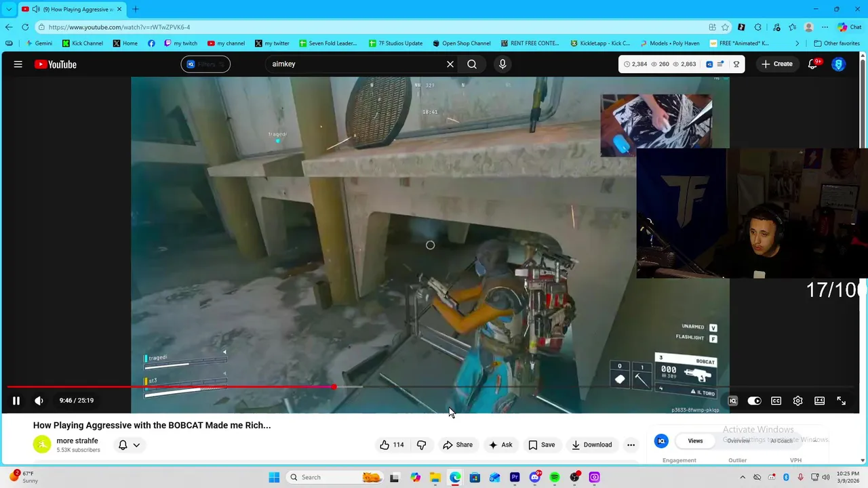This screenshot has height=488, width=868.
Task: Open the more strahfe channel avatar
Action: point(42,445)
